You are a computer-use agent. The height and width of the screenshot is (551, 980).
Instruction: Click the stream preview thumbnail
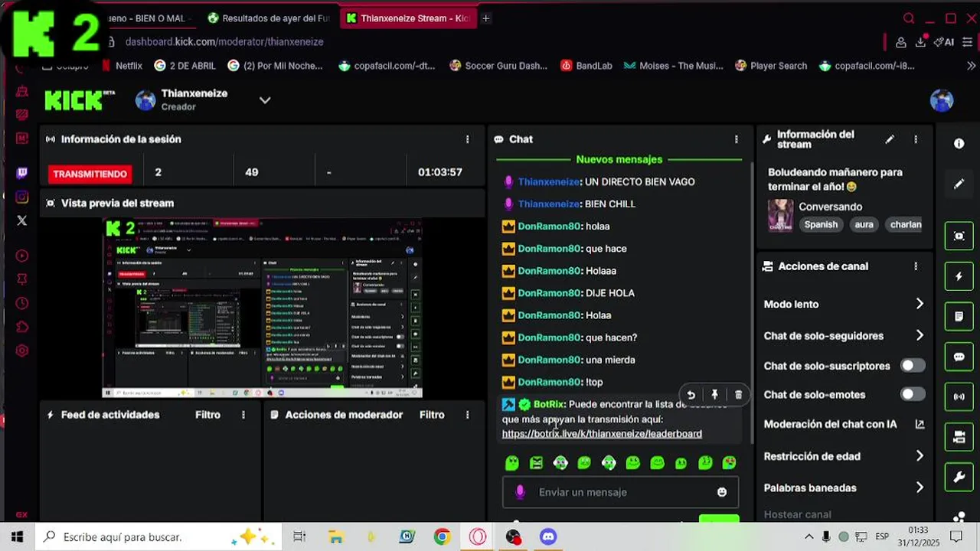coord(262,308)
